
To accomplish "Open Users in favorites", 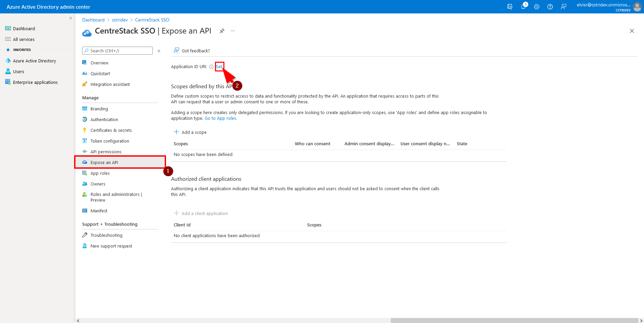I will [x=18, y=71].
